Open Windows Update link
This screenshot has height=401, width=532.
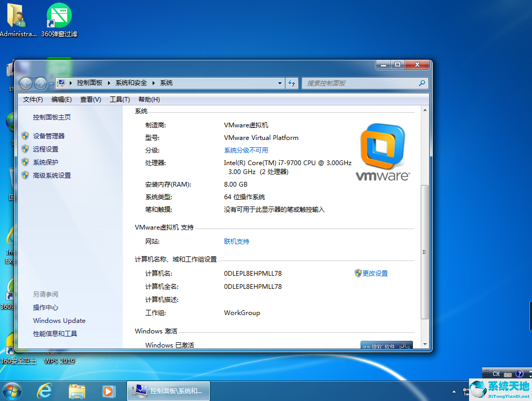59,321
